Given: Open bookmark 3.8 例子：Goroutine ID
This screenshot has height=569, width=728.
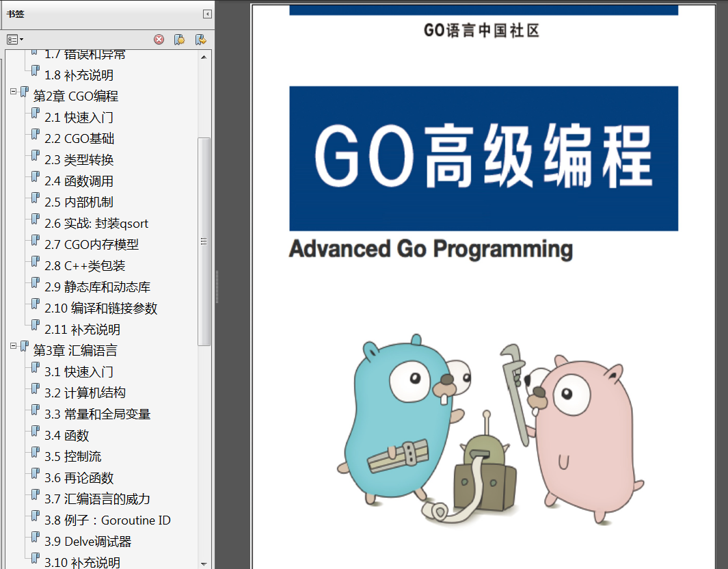Looking at the screenshot, I should pyautogui.click(x=108, y=520).
